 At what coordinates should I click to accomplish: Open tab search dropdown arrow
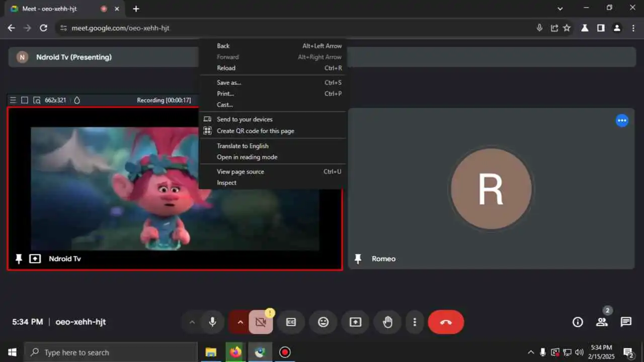(x=560, y=9)
